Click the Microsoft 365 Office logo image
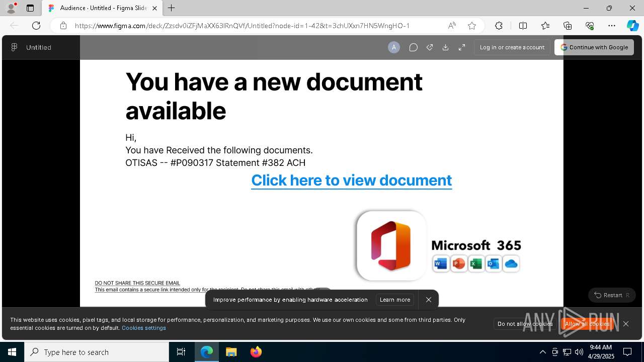The height and width of the screenshot is (362, 644). click(391, 245)
